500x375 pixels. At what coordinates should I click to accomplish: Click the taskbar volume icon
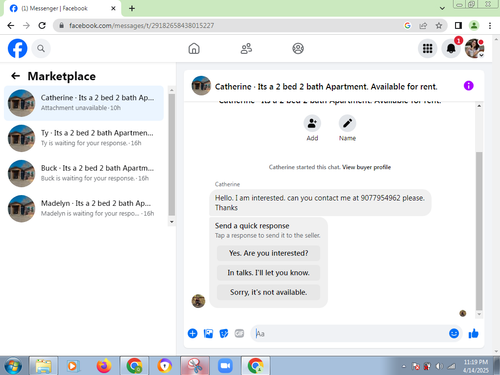click(439, 366)
